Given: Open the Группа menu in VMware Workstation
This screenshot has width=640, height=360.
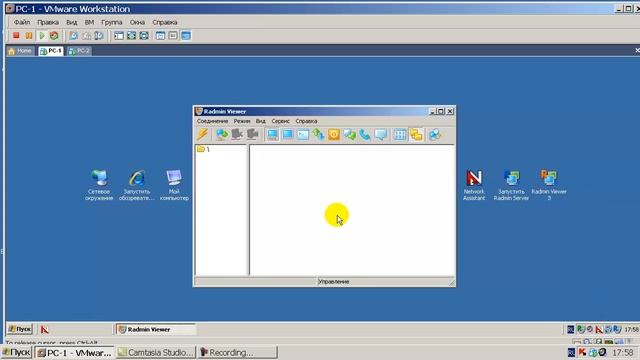Looking at the screenshot, I should point(111,22).
